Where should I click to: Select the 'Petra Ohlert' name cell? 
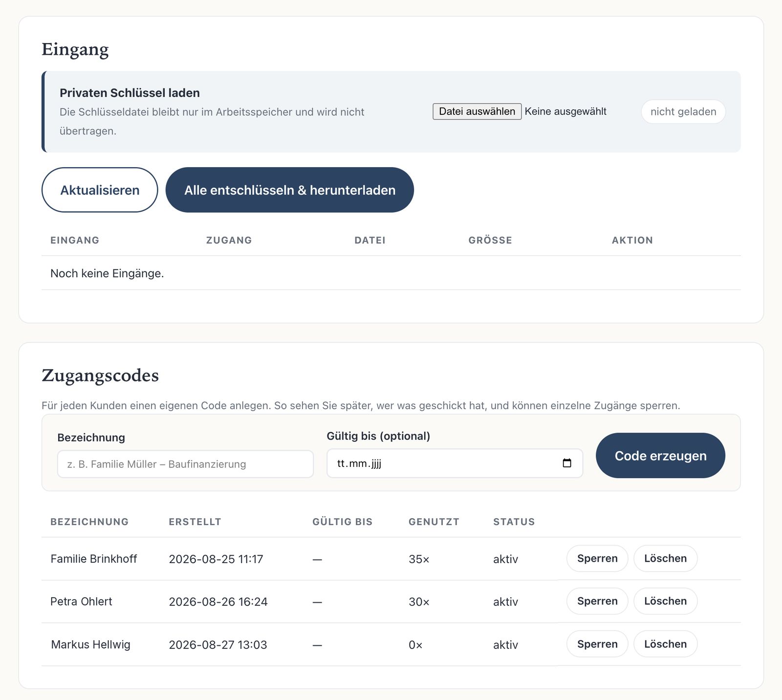81,601
